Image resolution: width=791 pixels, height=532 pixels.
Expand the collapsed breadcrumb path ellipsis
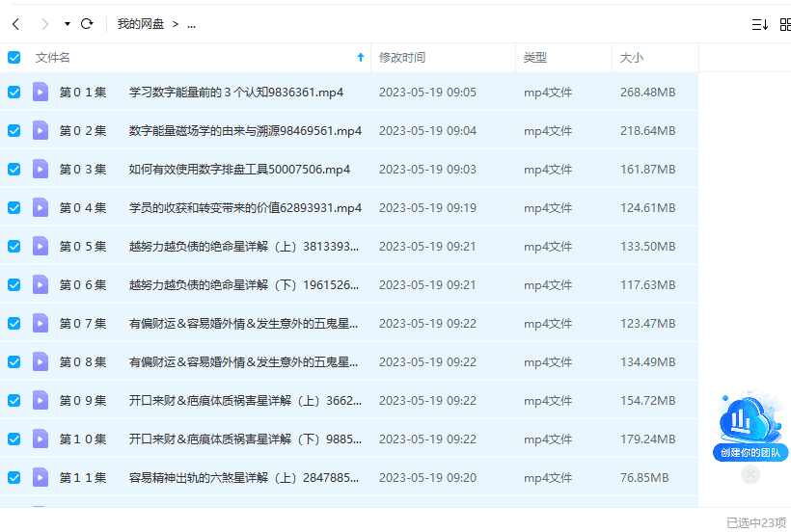point(191,24)
